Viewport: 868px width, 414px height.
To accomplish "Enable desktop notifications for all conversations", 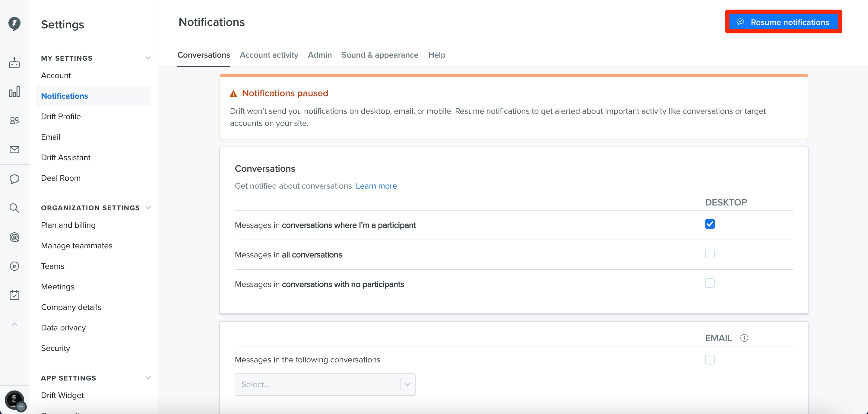I will (710, 253).
